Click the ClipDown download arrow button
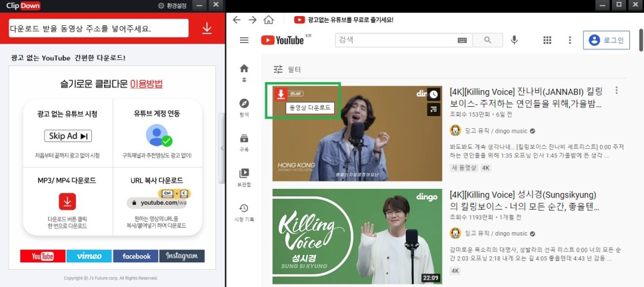Viewport: 644px width, 287px height. pos(207,29)
